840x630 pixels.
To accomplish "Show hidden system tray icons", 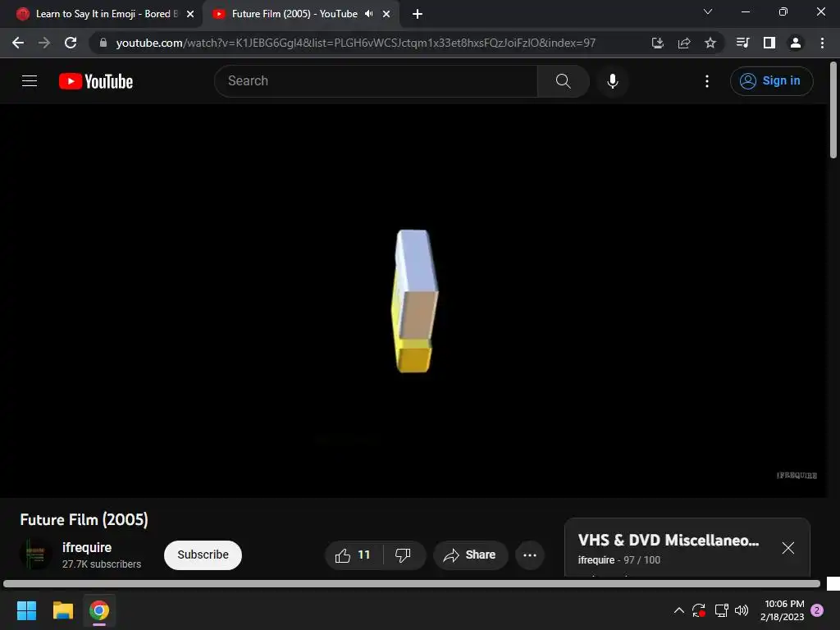I will tap(678, 610).
